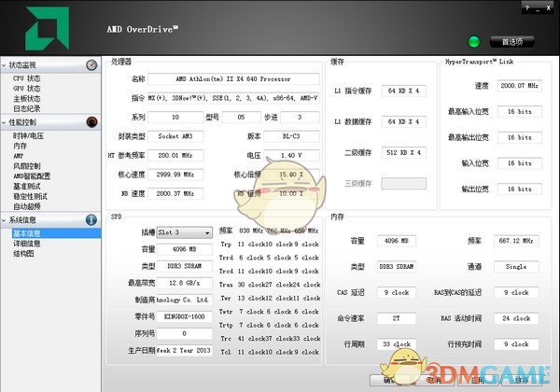Screen dimensions: 560x392
Task: Collapse the 系统信息 section
Action: pos(4,220)
